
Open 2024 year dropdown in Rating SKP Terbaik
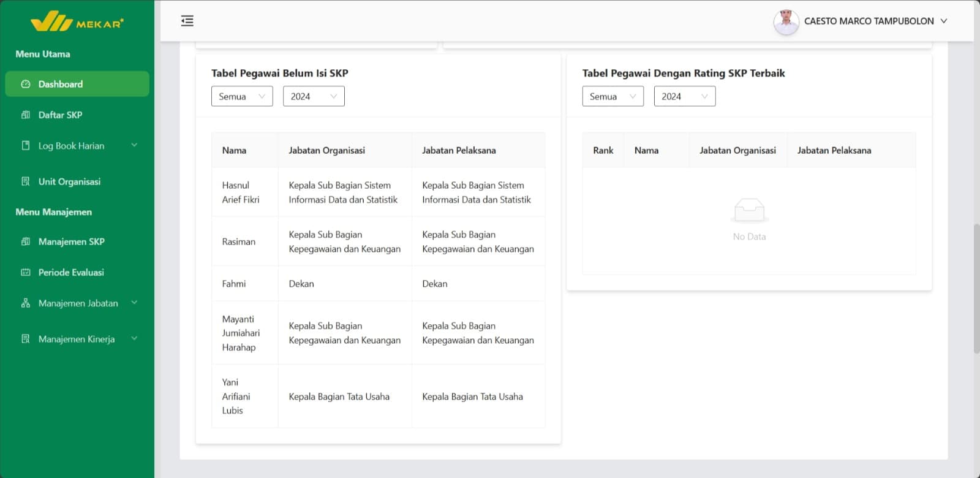pos(684,96)
